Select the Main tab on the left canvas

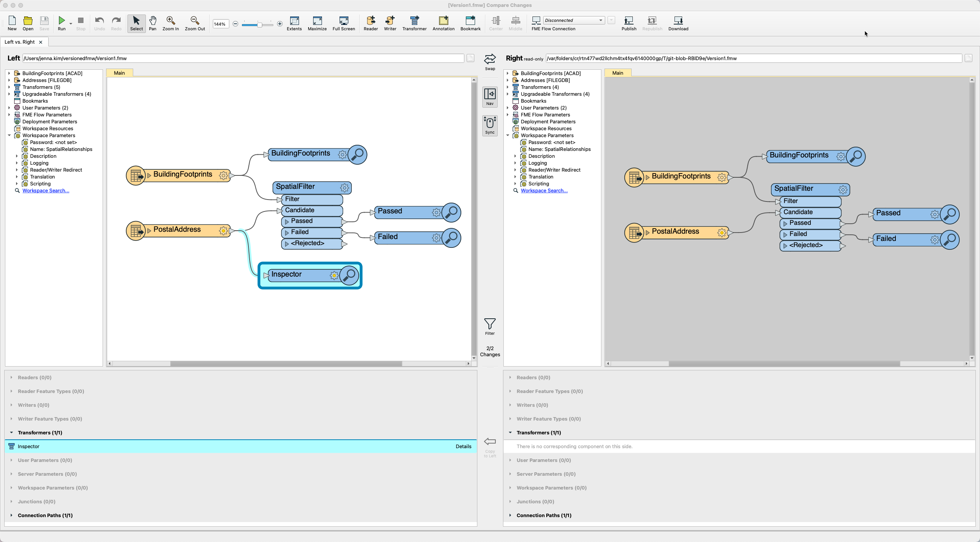pyautogui.click(x=119, y=73)
